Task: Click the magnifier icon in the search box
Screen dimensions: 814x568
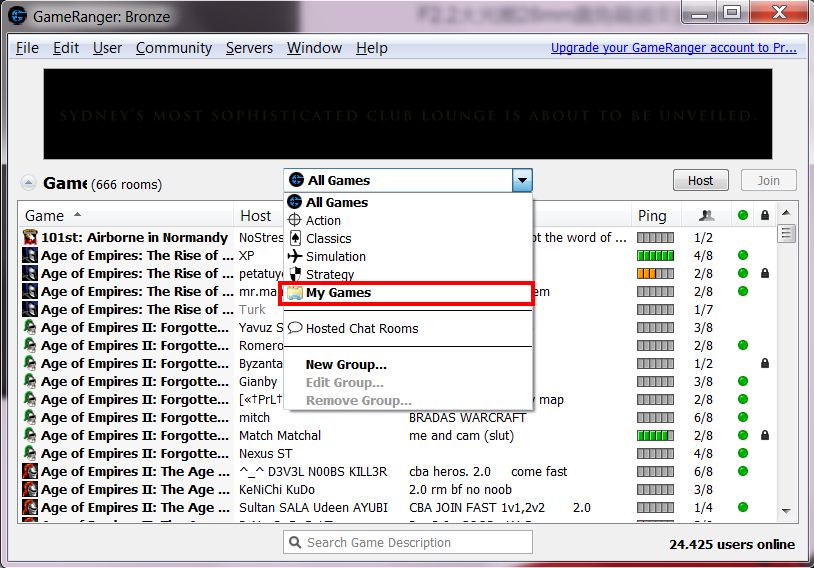Action: (295, 542)
